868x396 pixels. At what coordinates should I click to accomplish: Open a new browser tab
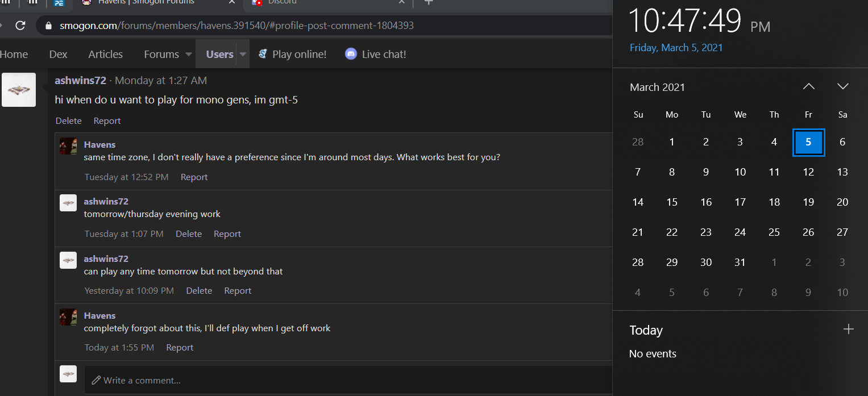coord(429,2)
